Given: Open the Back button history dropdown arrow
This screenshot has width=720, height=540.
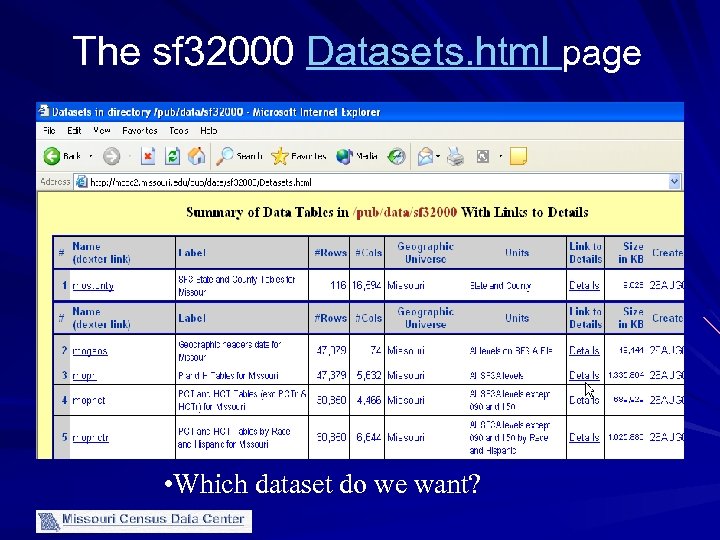Looking at the screenshot, I should click(x=91, y=157).
